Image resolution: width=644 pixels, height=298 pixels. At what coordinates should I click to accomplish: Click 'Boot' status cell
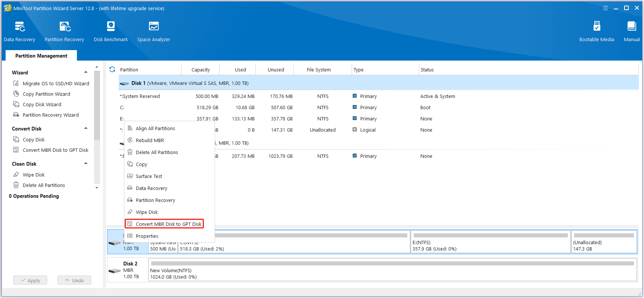click(x=425, y=107)
